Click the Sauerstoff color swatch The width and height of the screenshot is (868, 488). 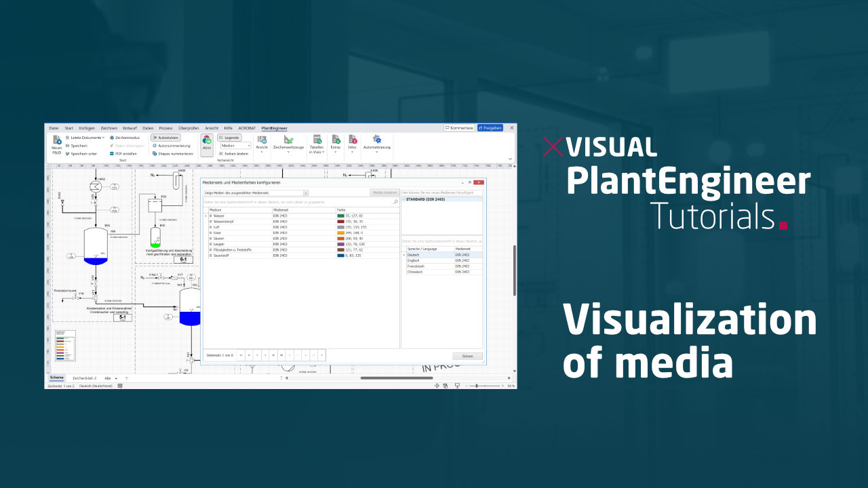click(340, 256)
